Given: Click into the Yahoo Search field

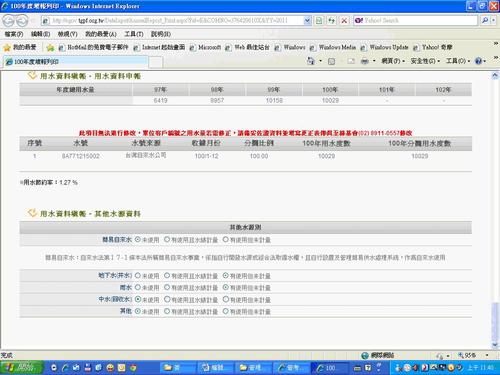Looking at the screenshot, I should coord(416,20).
